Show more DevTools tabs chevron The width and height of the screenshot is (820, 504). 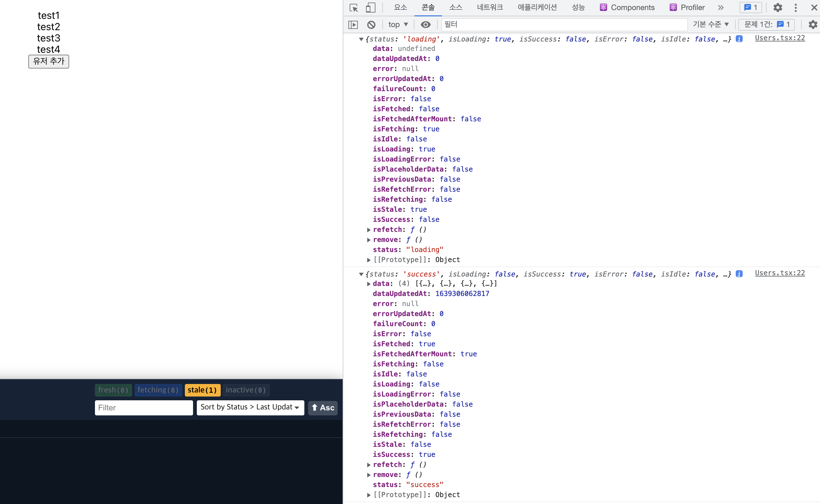point(721,8)
